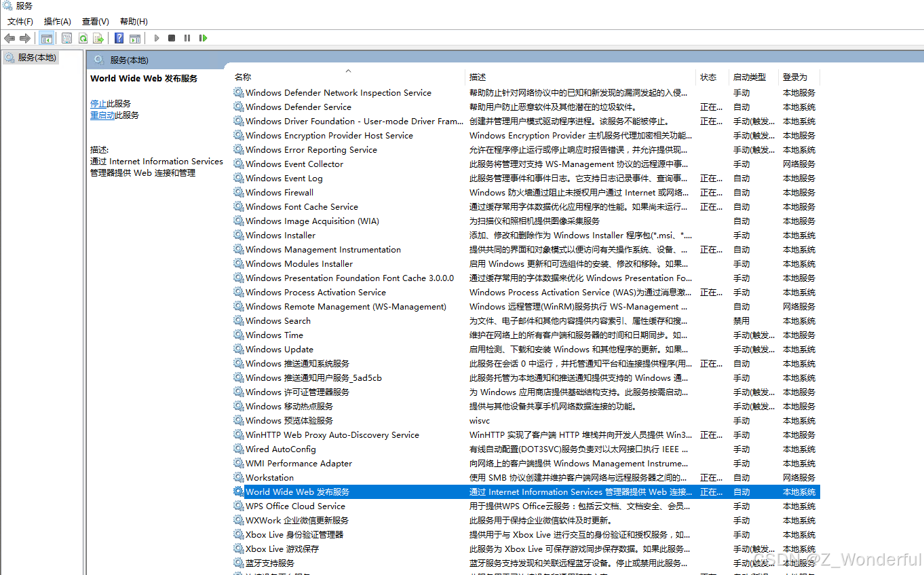Image resolution: width=924 pixels, height=575 pixels.
Task: Toggle the action pane icon on toolbar
Action: point(135,37)
